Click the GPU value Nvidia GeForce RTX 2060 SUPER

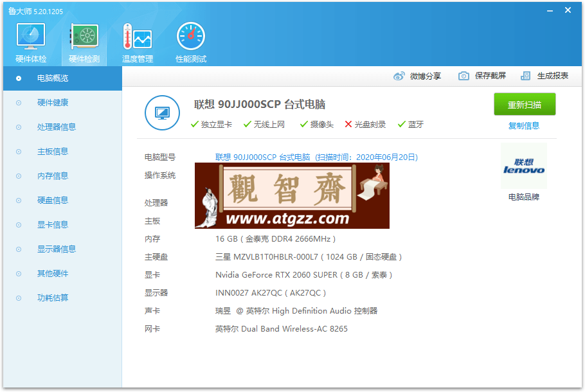click(303, 275)
